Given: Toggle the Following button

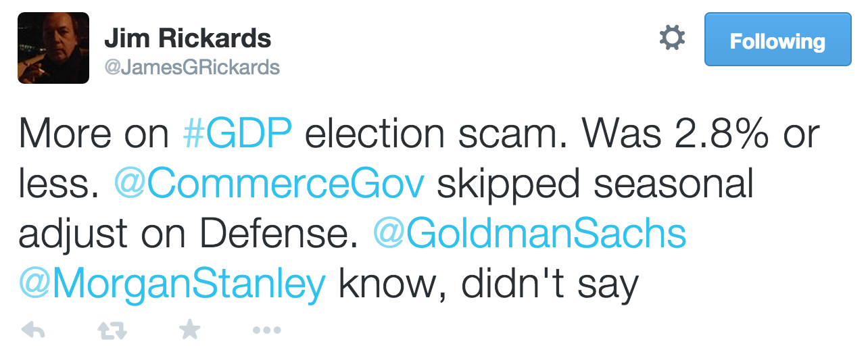Looking at the screenshot, I should tap(777, 41).
